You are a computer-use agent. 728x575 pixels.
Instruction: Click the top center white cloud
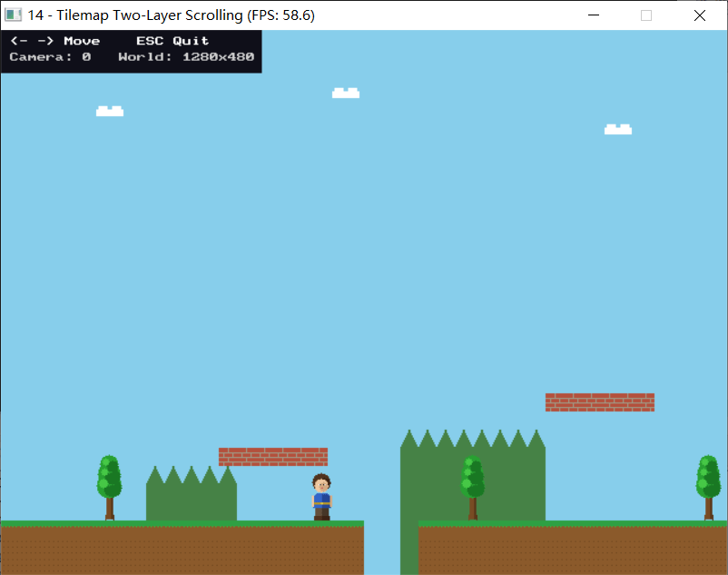point(346,94)
